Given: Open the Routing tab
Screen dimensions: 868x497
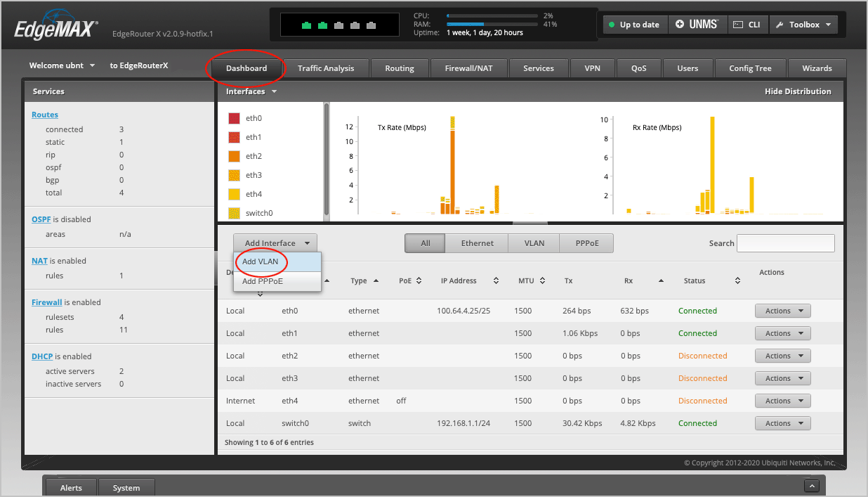Looking at the screenshot, I should pyautogui.click(x=400, y=68).
